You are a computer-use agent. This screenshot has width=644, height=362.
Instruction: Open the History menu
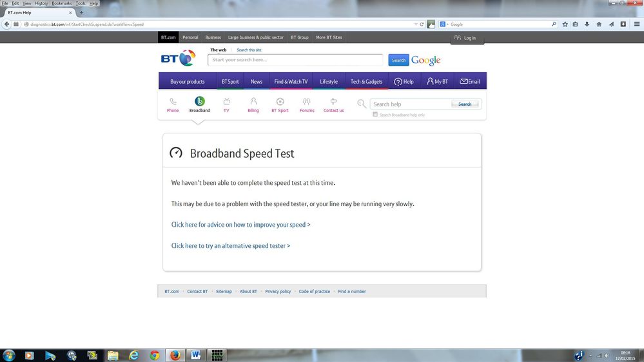pos(41,3)
